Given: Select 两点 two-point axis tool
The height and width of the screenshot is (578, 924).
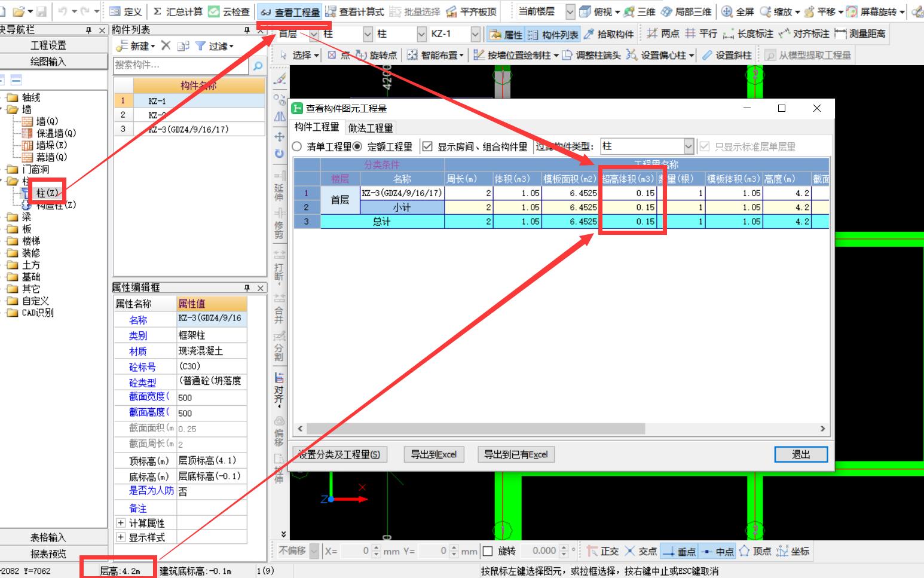Looking at the screenshot, I should [663, 34].
